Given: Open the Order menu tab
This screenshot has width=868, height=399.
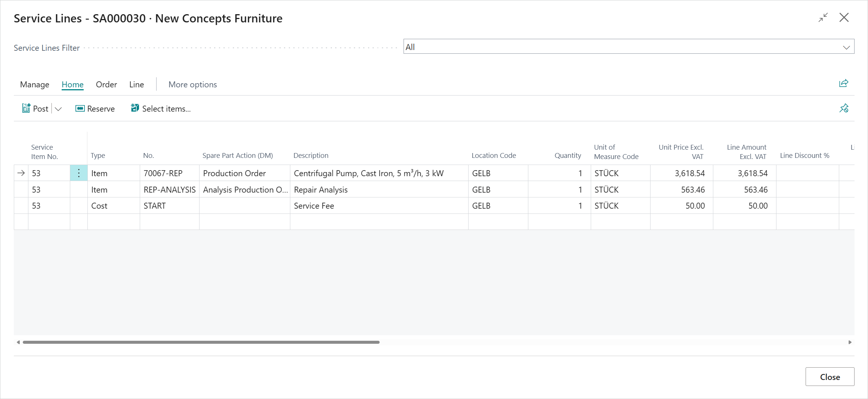Looking at the screenshot, I should pos(106,84).
